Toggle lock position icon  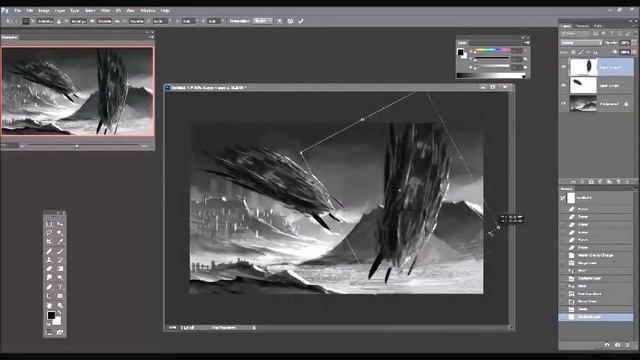(588, 52)
